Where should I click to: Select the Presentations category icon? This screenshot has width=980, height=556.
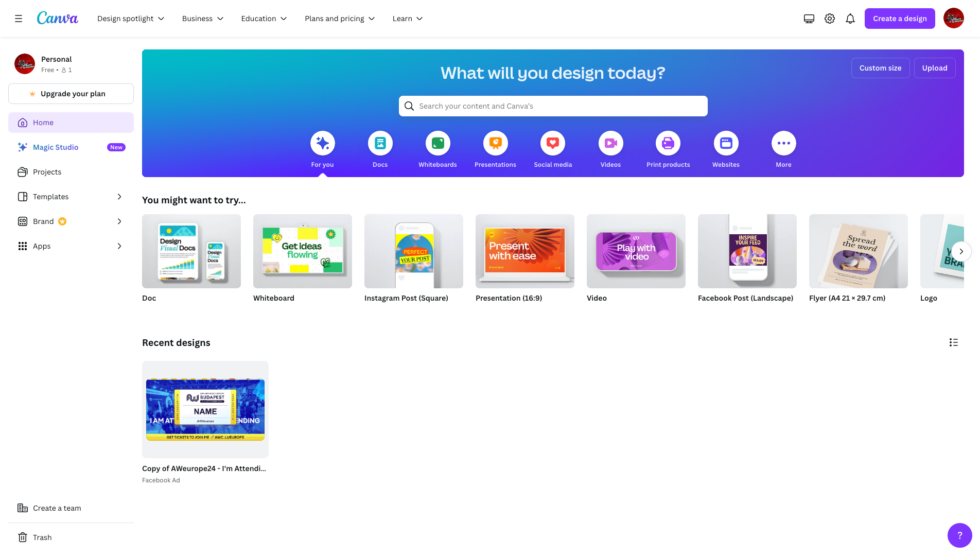495,144
